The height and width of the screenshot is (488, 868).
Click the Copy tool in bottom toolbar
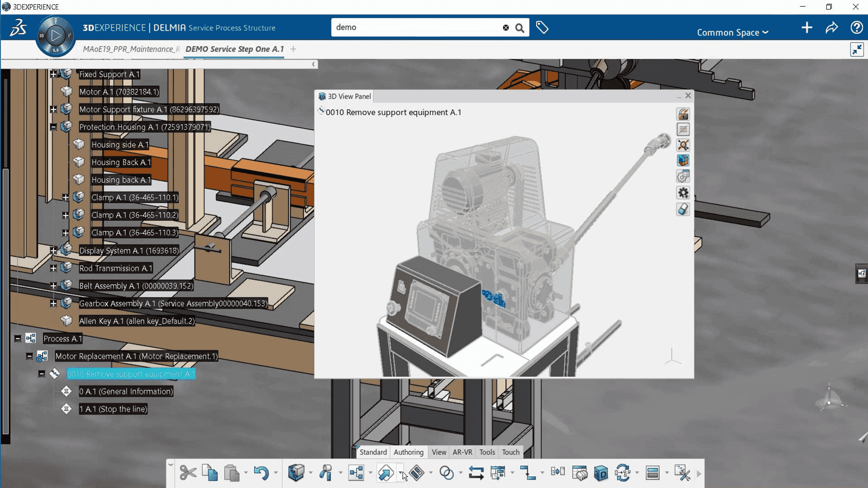209,473
